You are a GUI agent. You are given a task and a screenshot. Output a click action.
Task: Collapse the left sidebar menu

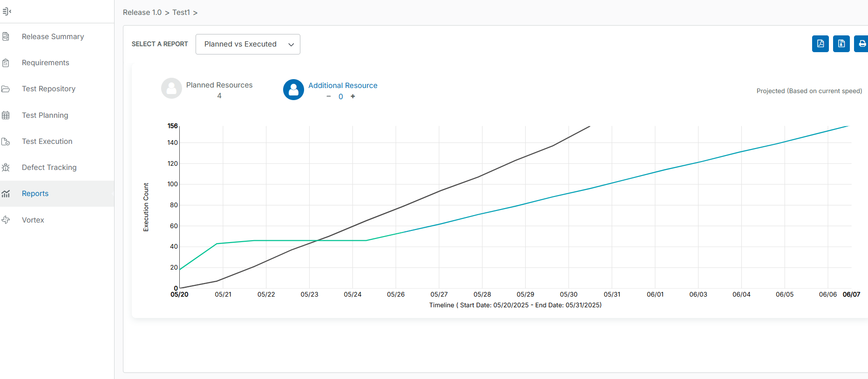(7, 11)
